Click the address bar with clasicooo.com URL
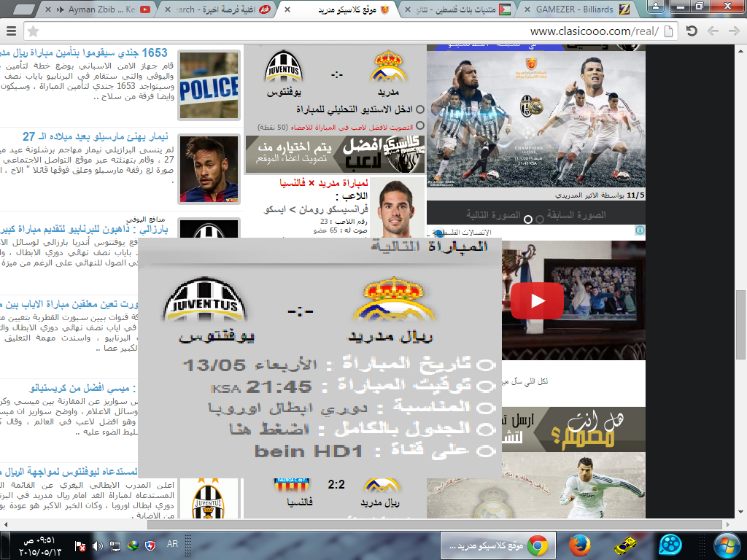Screen dimensions: 747x560 [x=350, y=31]
